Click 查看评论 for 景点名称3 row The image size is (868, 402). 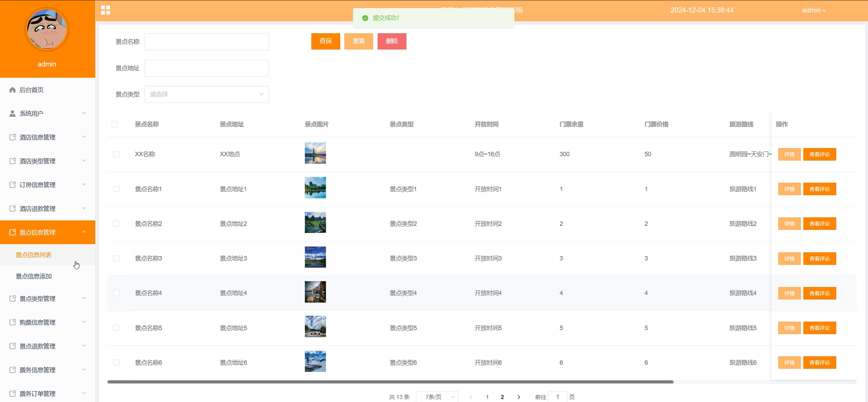(x=819, y=258)
